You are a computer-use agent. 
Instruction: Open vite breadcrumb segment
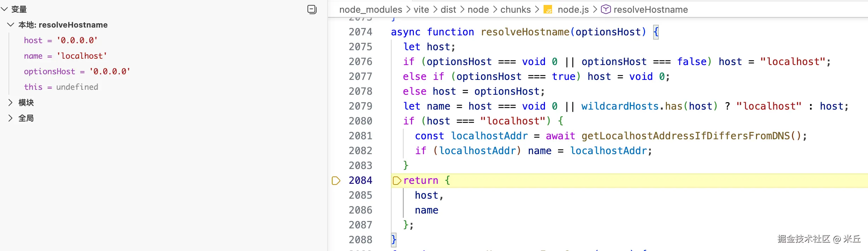point(421,10)
